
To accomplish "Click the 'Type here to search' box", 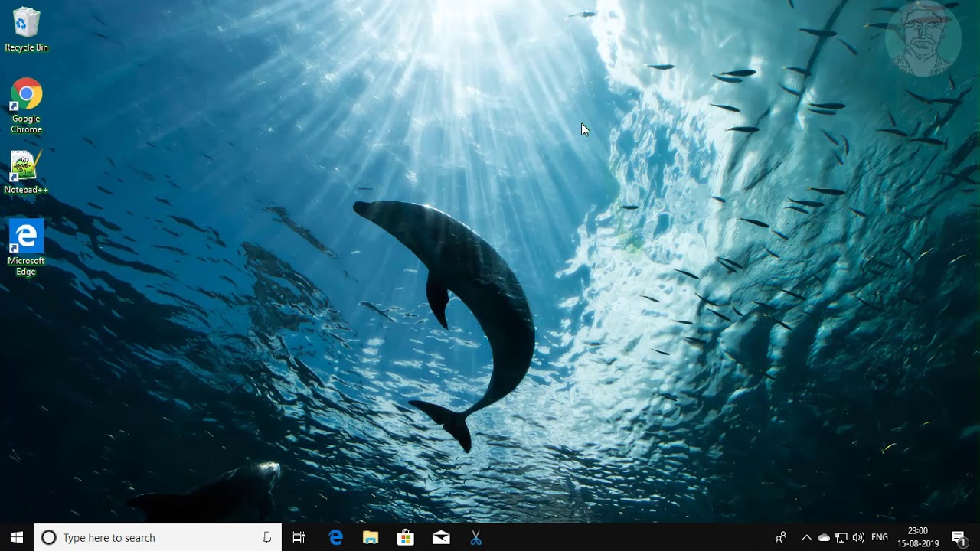I will point(158,537).
